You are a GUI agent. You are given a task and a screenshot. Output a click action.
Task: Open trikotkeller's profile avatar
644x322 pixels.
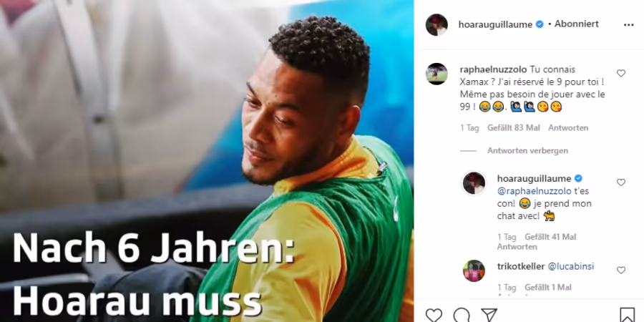474,270
